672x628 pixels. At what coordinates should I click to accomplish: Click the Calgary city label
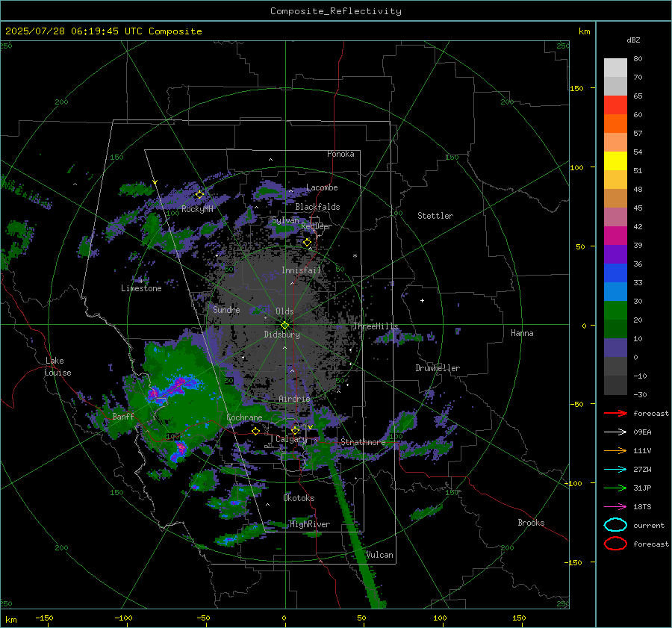click(291, 439)
